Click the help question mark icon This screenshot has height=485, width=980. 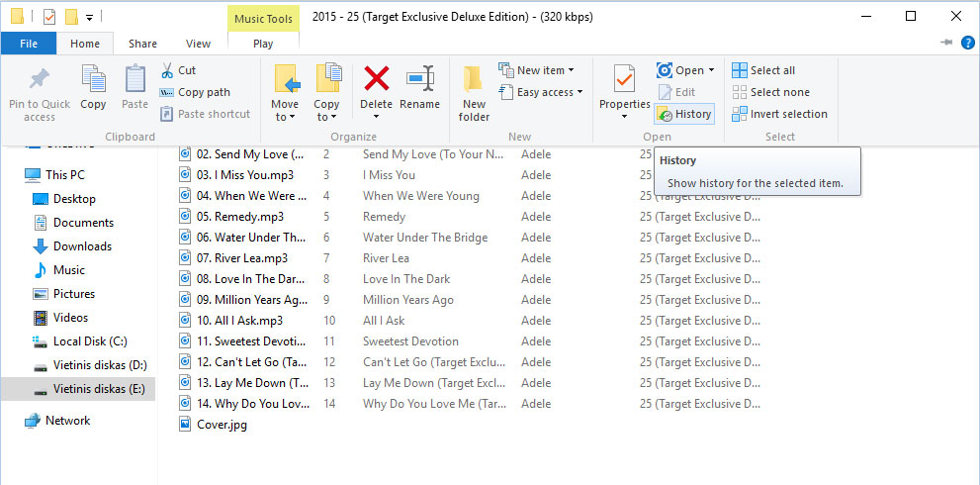(967, 43)
